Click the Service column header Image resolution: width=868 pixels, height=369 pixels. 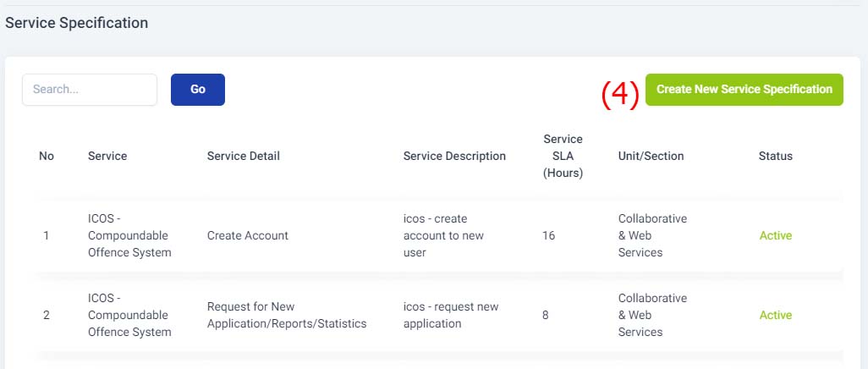point(107,157)
